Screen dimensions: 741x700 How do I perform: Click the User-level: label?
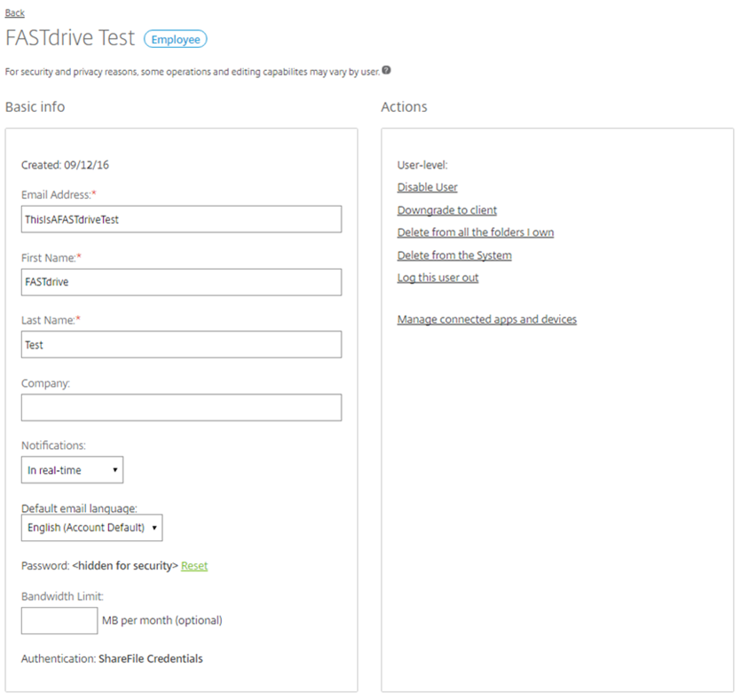click(x=422, y=165)
